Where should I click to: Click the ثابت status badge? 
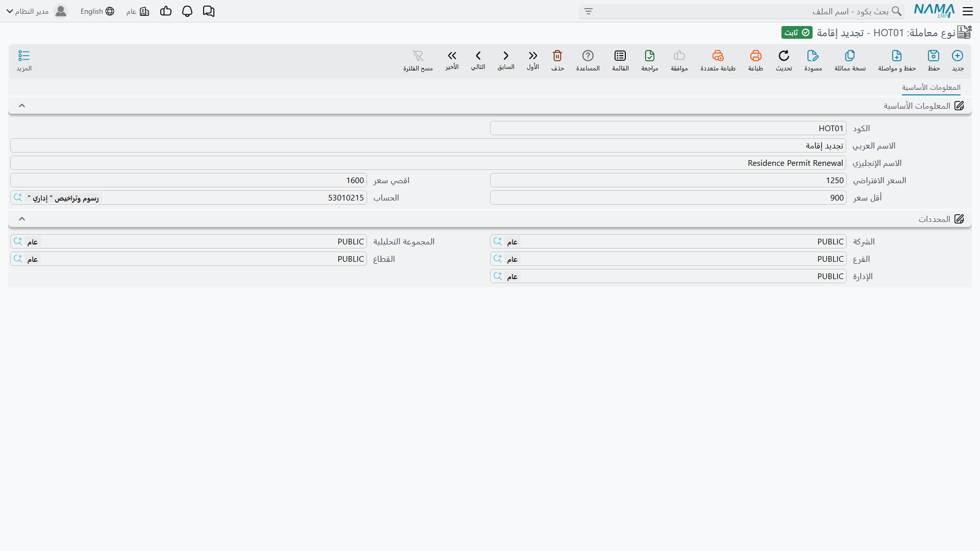(x=797, y=33)
